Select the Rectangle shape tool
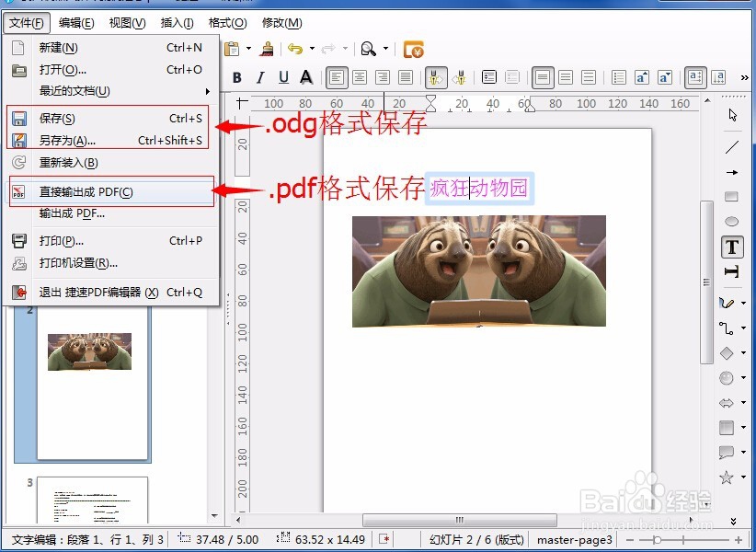The height and width of the screenshot is (552, 756). tap(731, 196)
